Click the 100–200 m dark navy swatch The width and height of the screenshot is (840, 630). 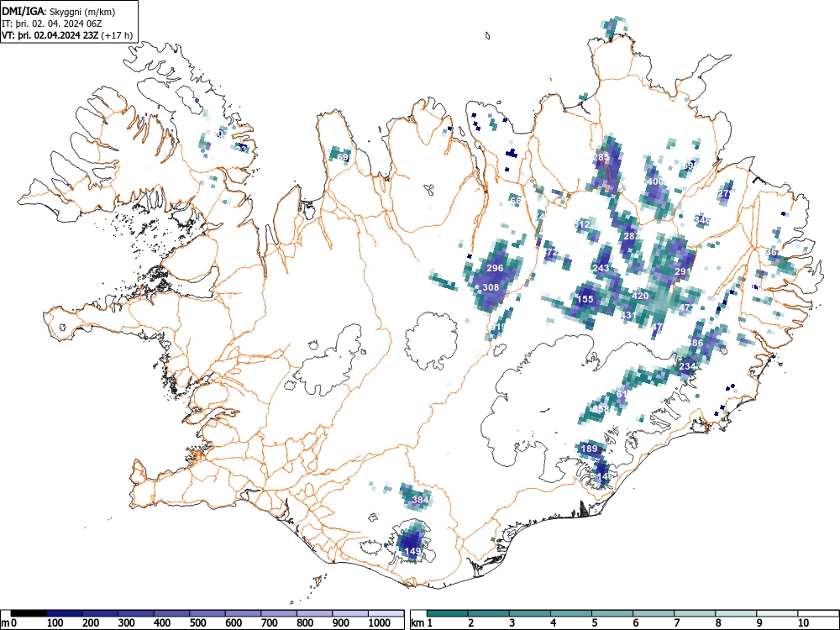click(65, 613)
